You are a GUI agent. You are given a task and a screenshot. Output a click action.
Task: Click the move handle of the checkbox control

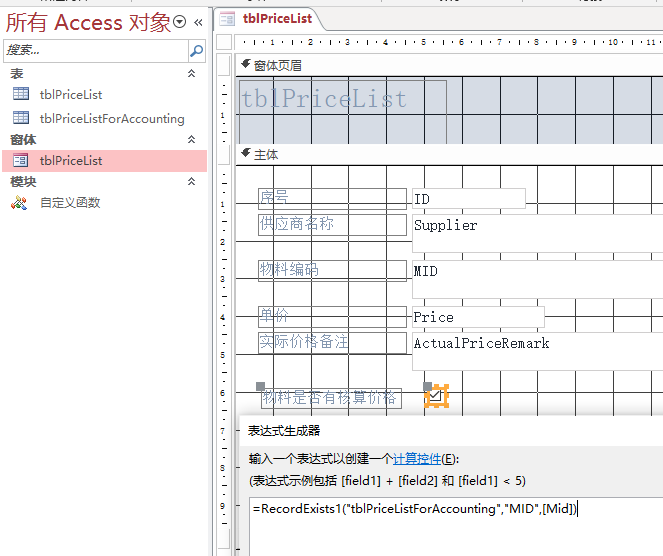point(427,386)
